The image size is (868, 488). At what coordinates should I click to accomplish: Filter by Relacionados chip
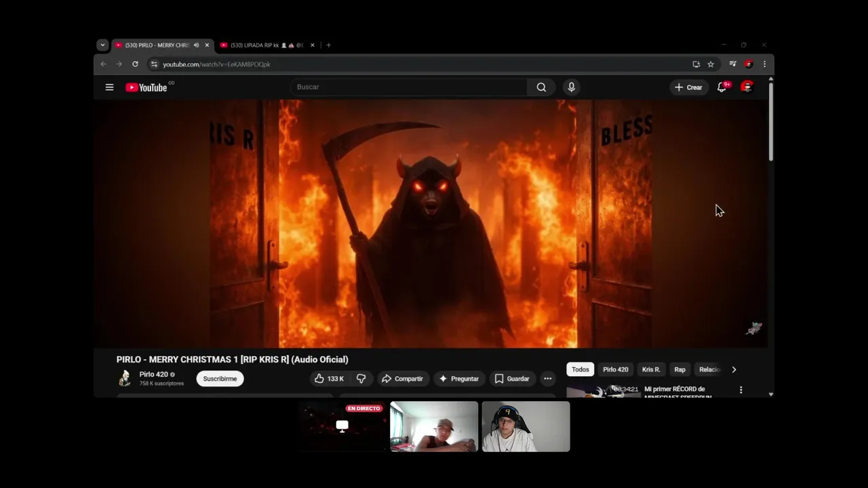point(709,369)
